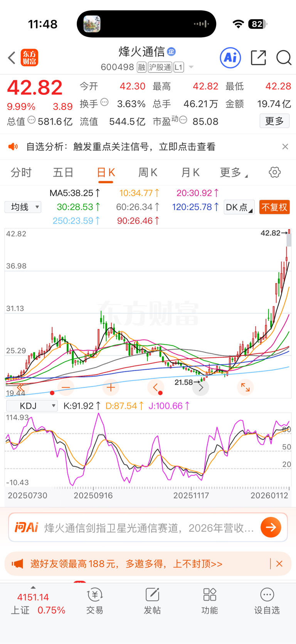
Task: Tap the battery indicator showing 82
Action: [257, 24]
